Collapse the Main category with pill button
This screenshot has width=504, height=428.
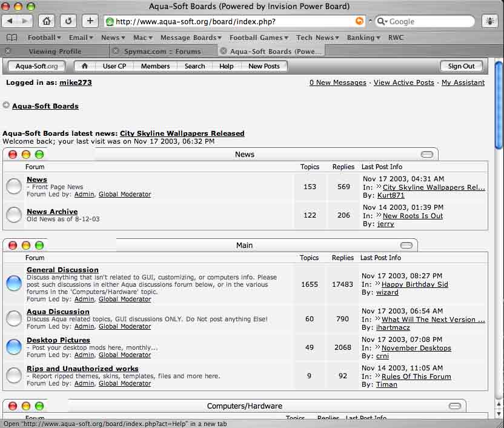coord(406,246)
